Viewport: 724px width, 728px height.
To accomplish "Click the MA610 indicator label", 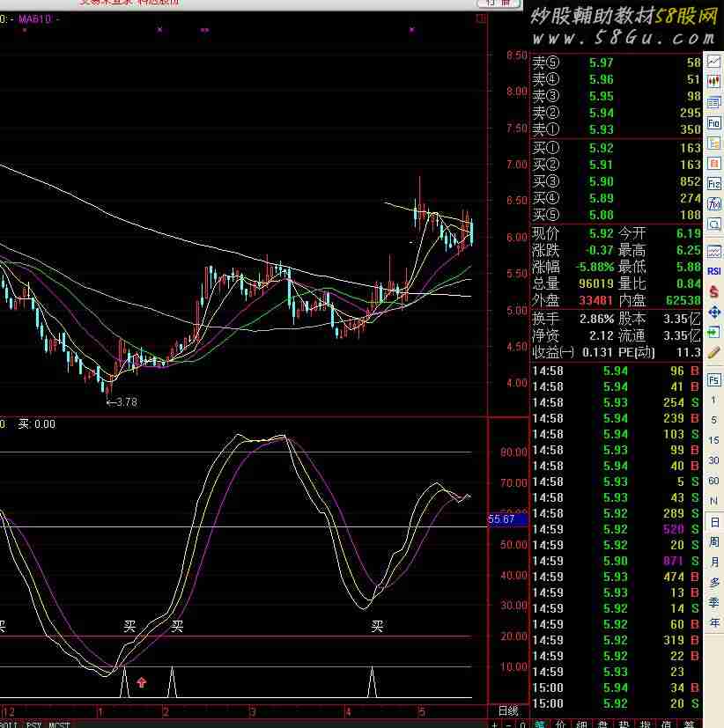I will (x=35, y=19).
